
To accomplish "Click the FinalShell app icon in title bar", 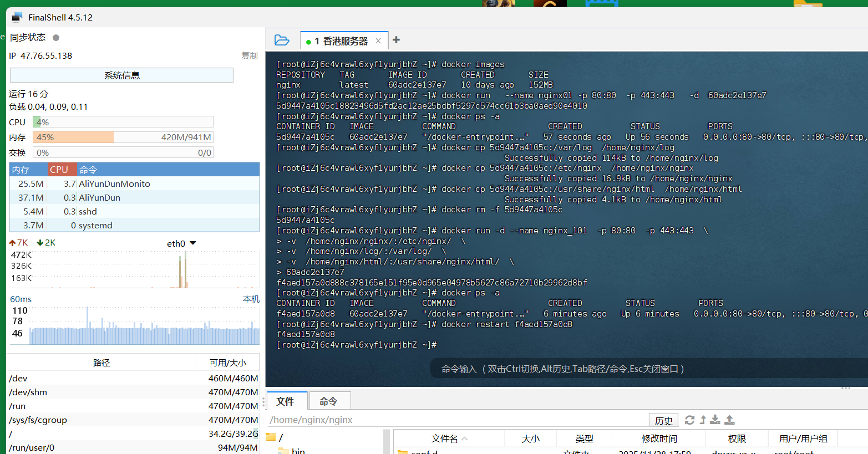I will pos(17,17).
